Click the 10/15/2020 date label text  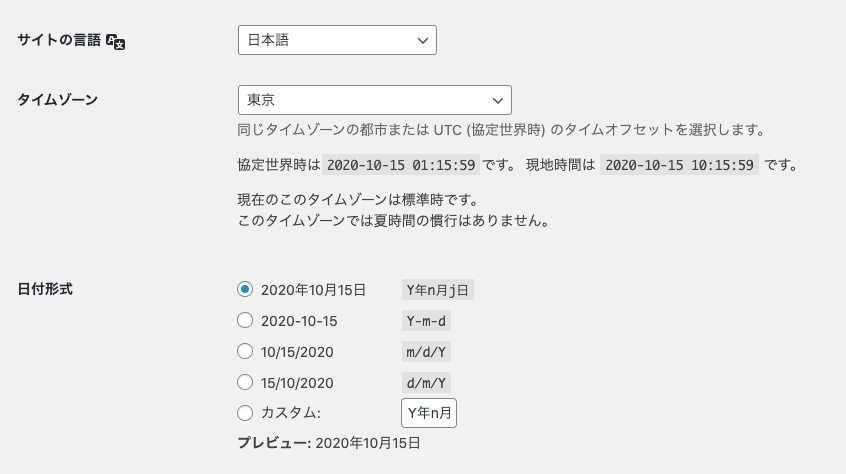(x=297, y=352)
